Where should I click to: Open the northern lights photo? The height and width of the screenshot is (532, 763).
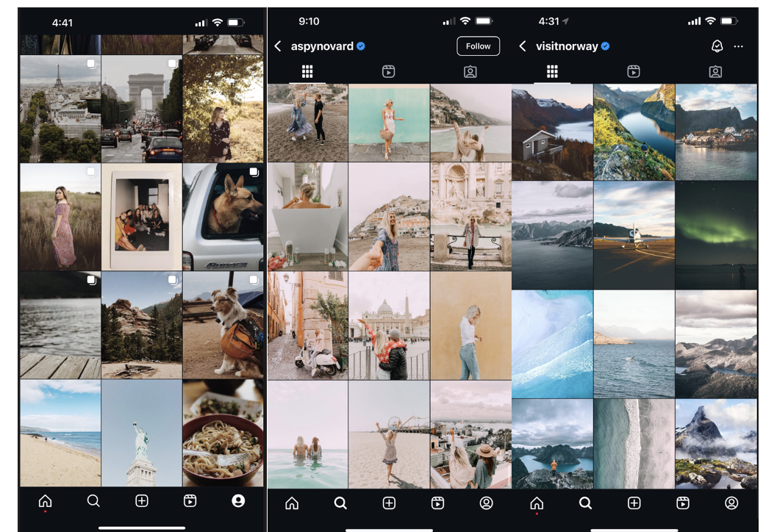pyautogui.click(x=716, y=235)
